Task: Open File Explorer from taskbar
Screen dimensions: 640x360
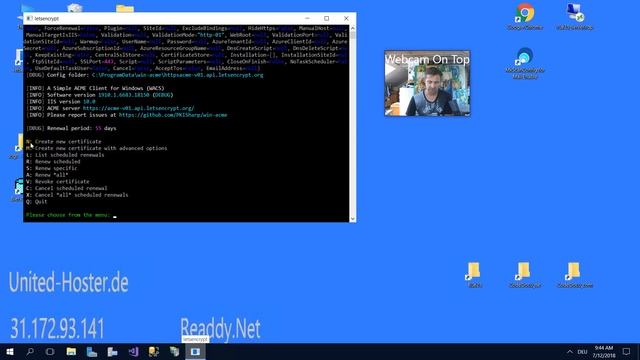Action: click(71, 351)
